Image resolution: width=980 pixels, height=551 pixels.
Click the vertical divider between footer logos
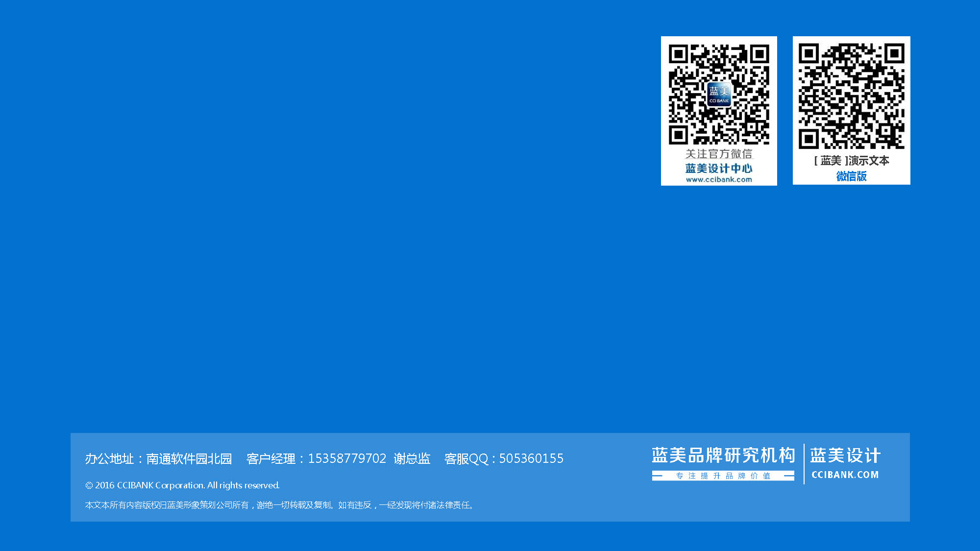[x=804, y=464]
